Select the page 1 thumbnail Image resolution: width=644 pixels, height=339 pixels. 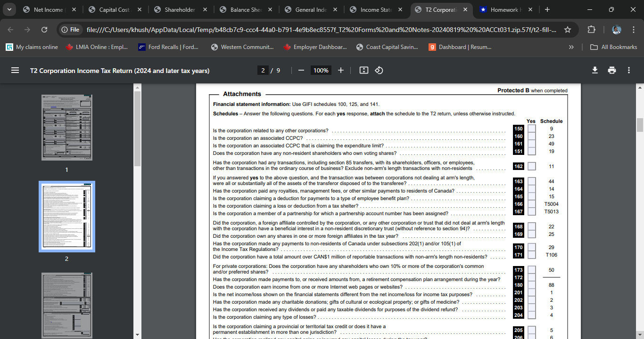point(67,128)
